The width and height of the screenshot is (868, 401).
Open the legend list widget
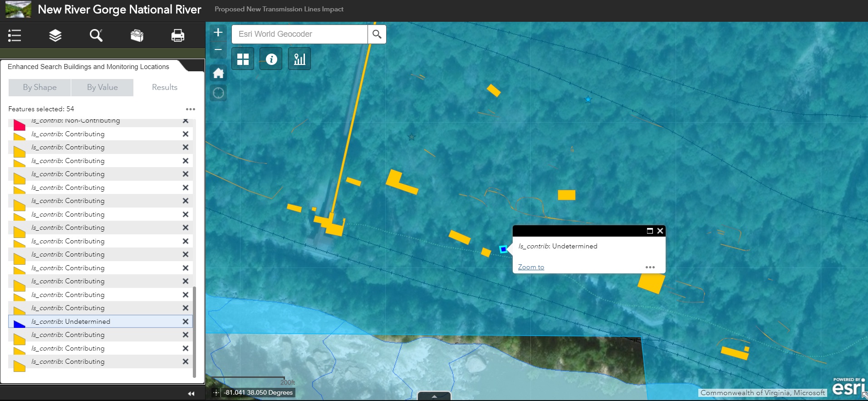tap(15, 35)
